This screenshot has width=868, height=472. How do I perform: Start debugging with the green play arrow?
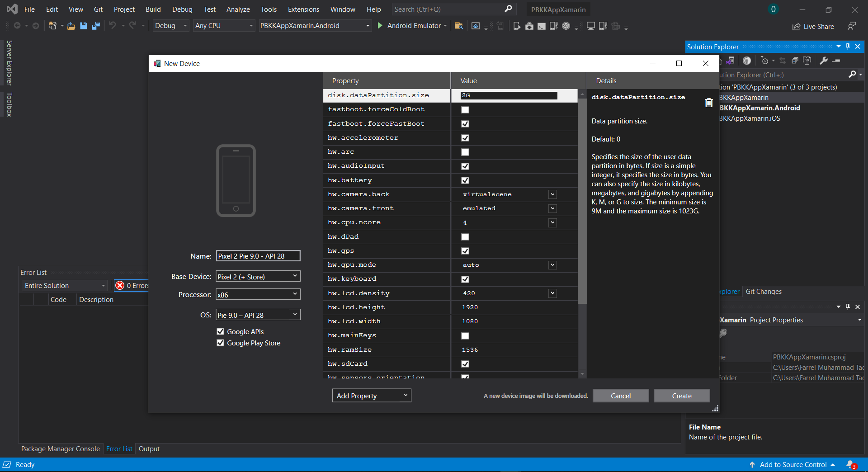[380, 26]
